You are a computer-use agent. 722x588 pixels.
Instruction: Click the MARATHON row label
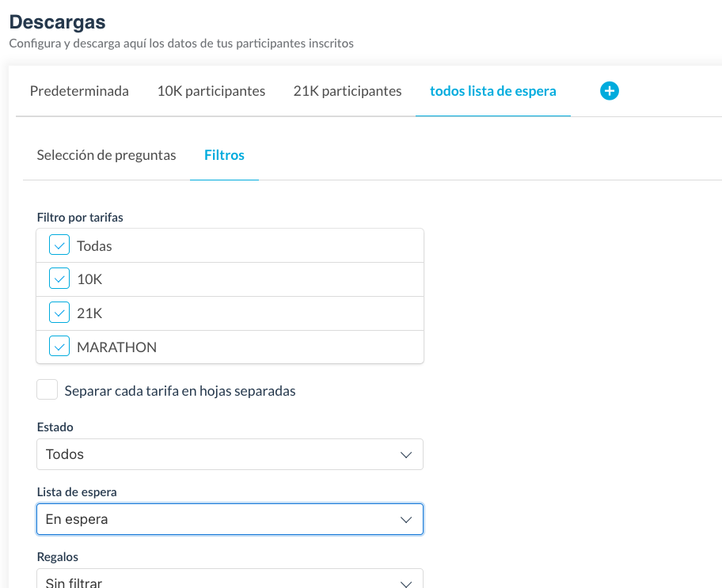click(116, 347)
